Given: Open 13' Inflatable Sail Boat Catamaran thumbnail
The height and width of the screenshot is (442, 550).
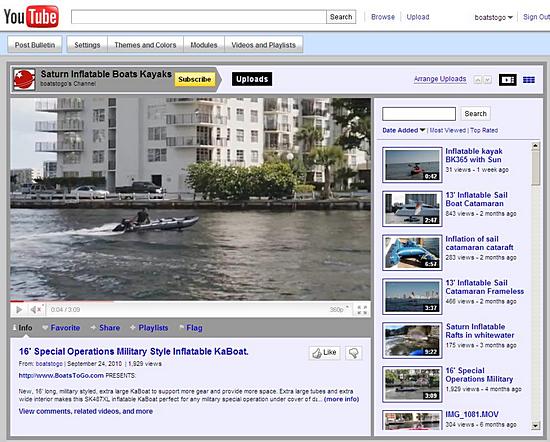Looking at the screenshot, I should point(412,209).
